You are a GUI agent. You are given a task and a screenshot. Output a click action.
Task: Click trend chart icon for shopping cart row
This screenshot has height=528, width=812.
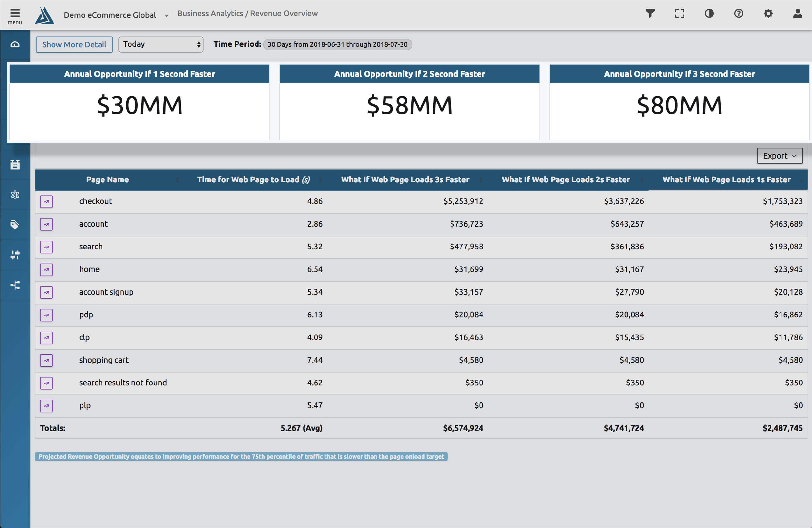click(46, 360)
